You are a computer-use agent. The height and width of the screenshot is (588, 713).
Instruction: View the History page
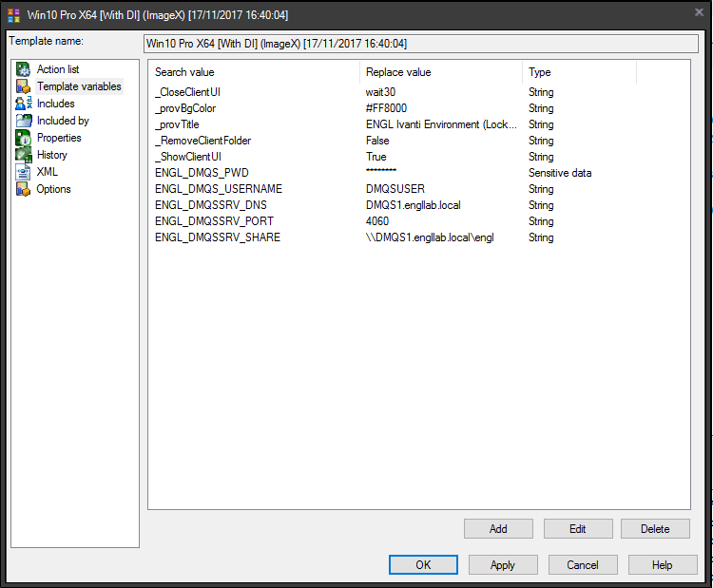pos(52,155)
